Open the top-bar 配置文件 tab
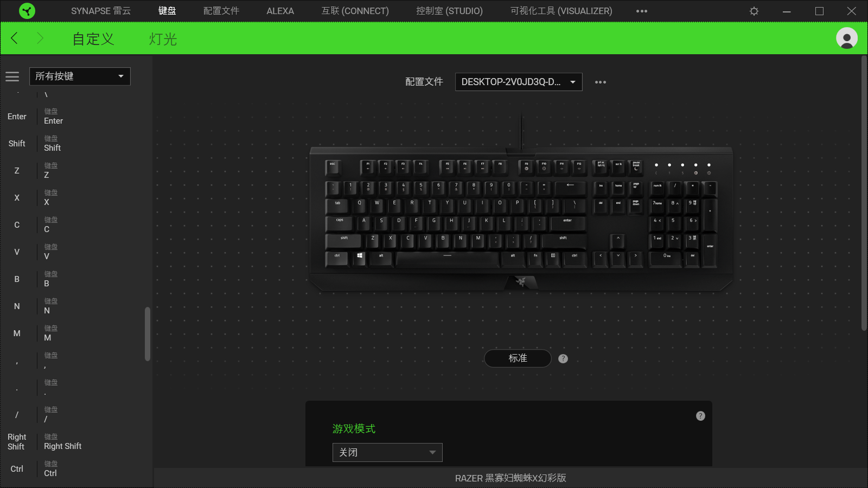Viewport: 868px width, 488px height. click(221, 11)
